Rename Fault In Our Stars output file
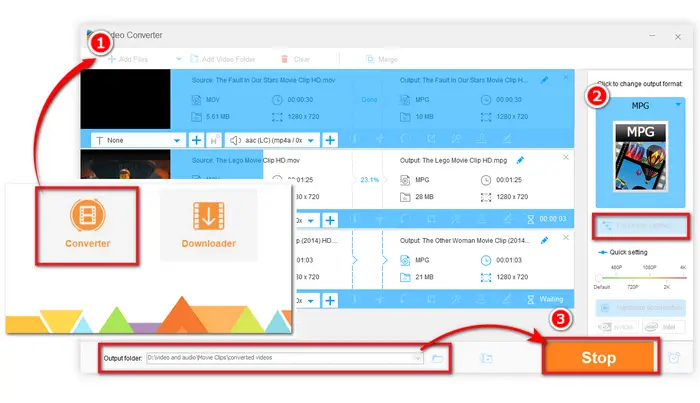 pyautogui.click(x=544, y=80)
